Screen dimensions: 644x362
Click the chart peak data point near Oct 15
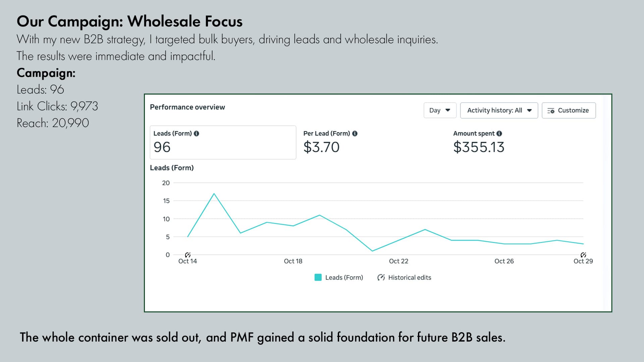coord(214,193)
